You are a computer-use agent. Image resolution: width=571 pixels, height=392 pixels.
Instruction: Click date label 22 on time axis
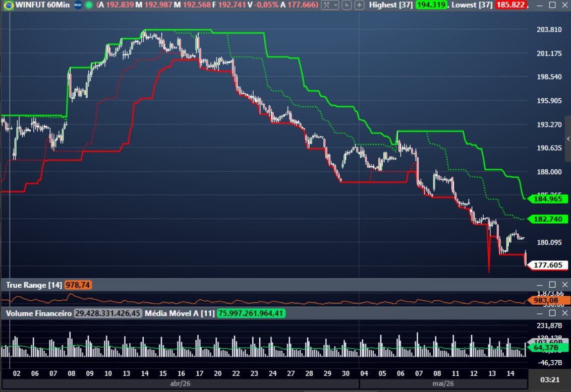tap(236, 373)
